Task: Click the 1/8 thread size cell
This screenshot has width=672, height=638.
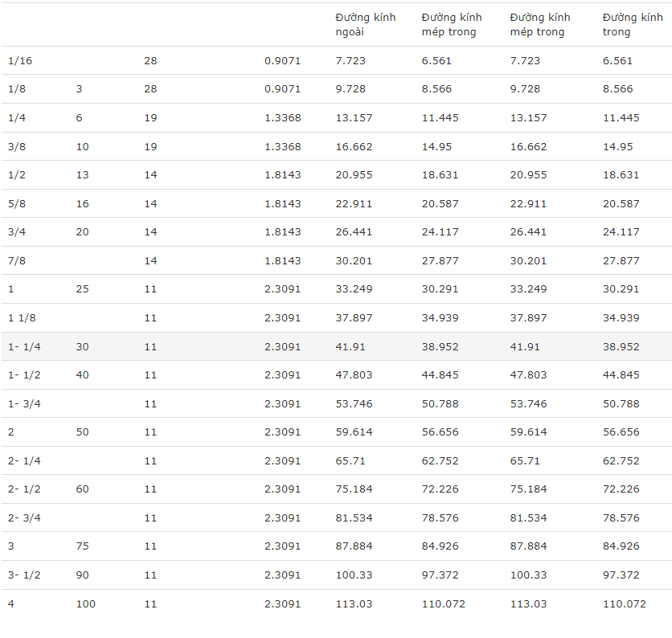Action: tap(17, 88)
